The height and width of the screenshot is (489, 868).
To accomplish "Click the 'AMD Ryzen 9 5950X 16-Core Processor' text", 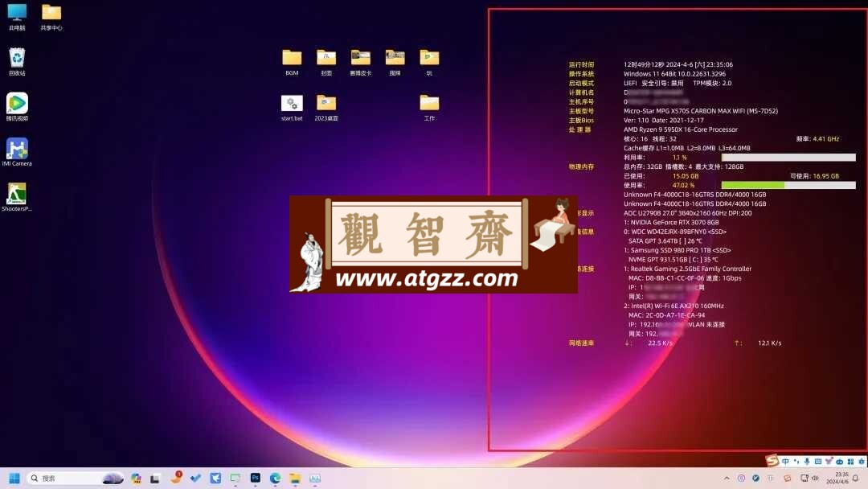I will (681, 129).
